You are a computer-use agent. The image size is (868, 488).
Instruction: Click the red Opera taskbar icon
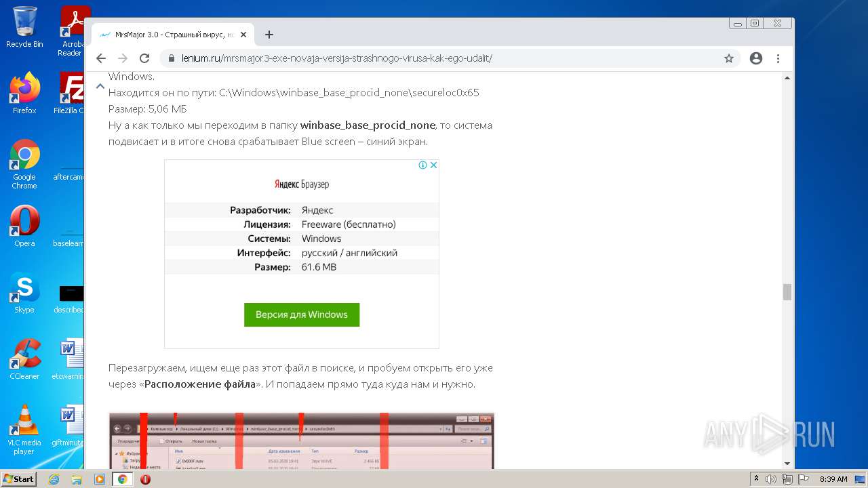pos(145,479)
